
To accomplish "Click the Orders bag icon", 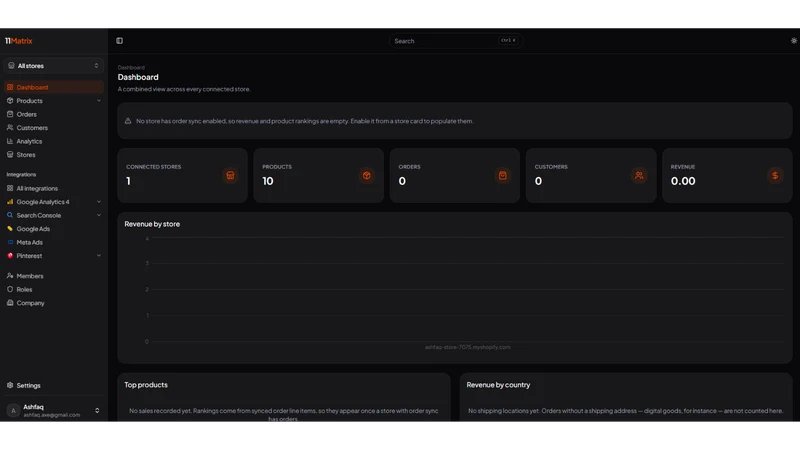I will (x=503, y=176).
